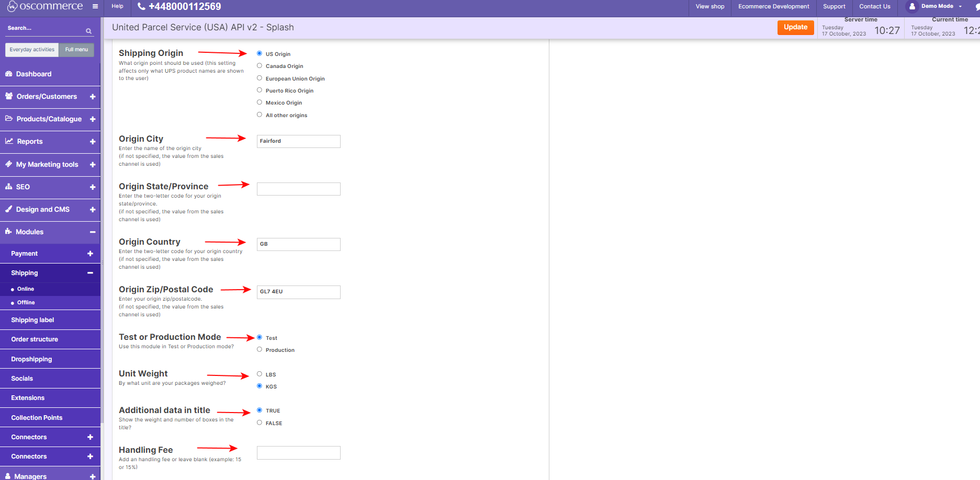Open Ecommerce Development link
980x480 pixels.
[774, 7]
